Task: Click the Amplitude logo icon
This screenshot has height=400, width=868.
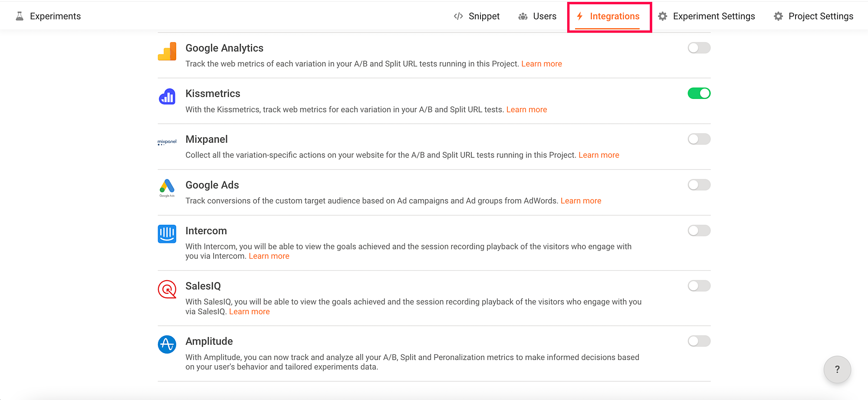Action: coord(167,344)
